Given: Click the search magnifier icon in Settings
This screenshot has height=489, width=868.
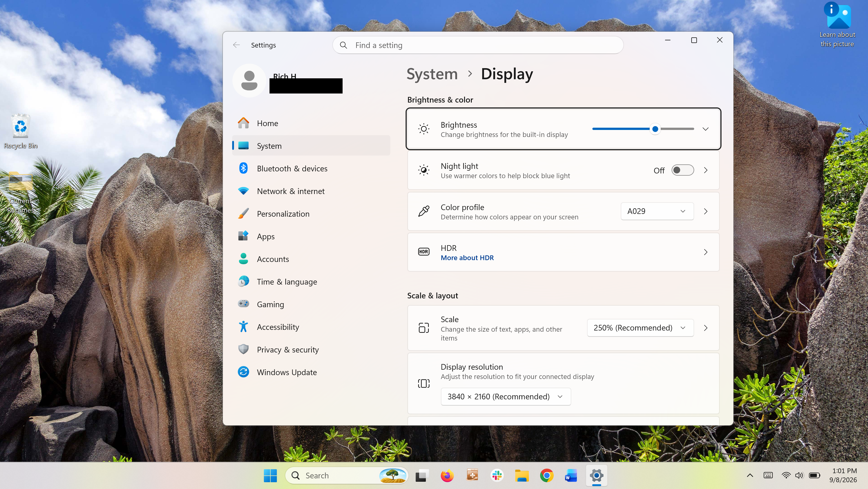Looking at the screenshot, I should [343, 45].
